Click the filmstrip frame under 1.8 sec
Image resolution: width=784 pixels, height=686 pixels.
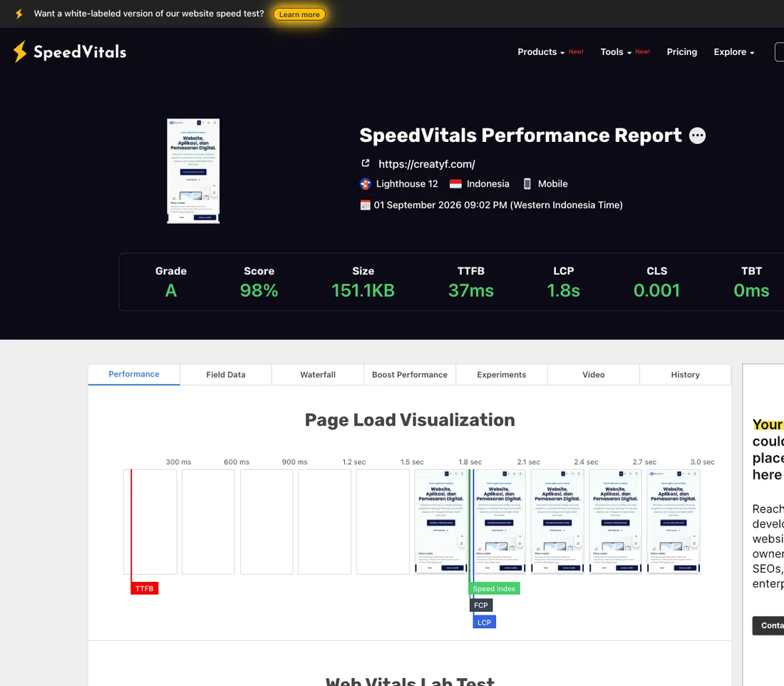440,522
